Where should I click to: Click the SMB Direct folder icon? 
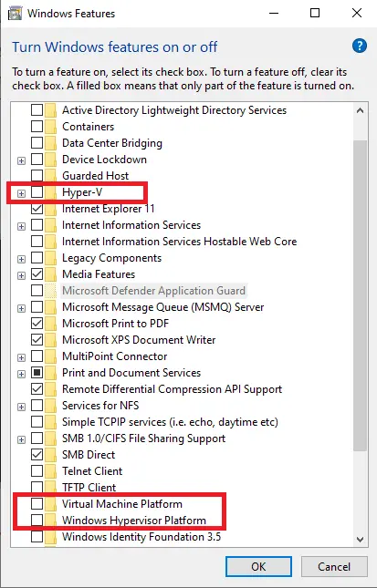[50, 455]
